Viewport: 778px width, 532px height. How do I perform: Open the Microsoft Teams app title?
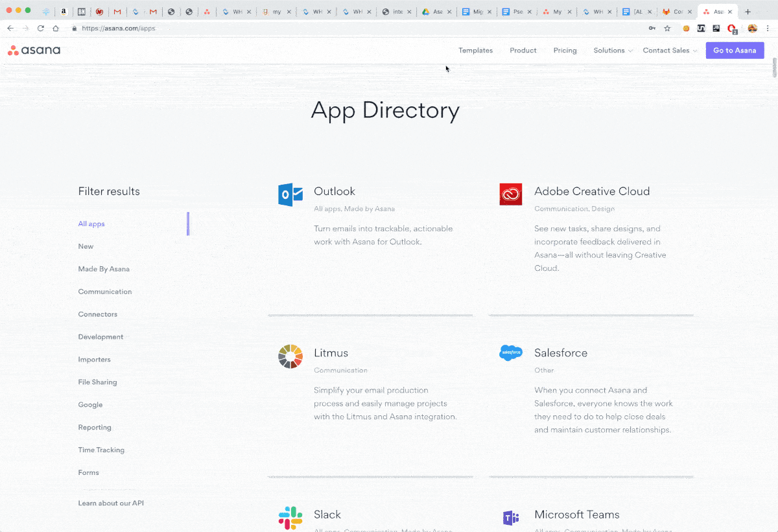click(577, 515)
